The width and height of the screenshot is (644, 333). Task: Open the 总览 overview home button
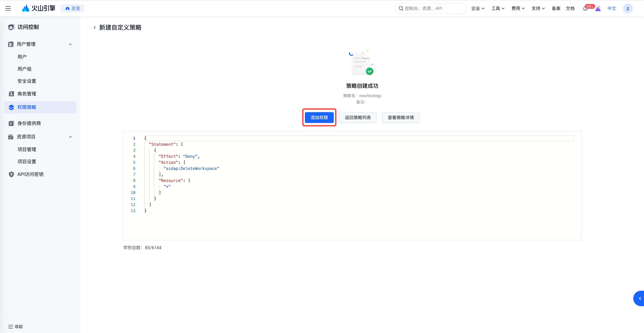tap(72, 9)
